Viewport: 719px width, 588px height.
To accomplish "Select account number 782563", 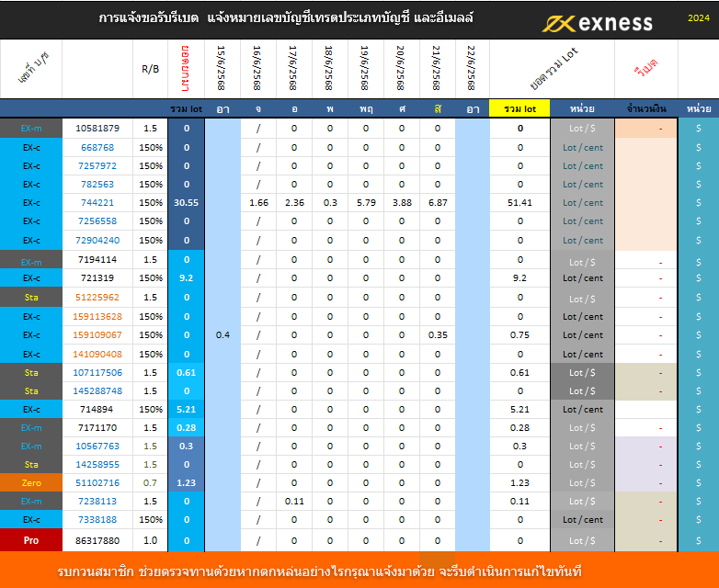I will [x=97, y=185].
